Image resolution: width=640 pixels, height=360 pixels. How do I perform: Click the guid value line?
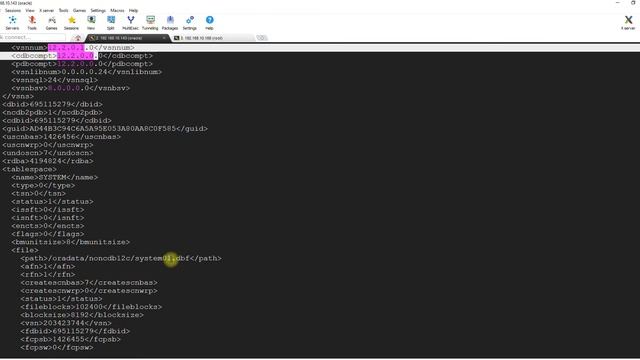pos(105,129)
